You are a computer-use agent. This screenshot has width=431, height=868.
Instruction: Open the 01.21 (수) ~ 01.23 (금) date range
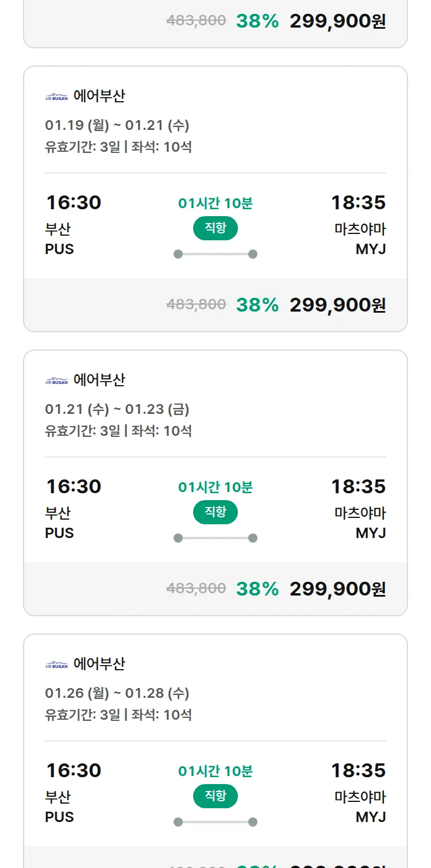click(117, 409)
